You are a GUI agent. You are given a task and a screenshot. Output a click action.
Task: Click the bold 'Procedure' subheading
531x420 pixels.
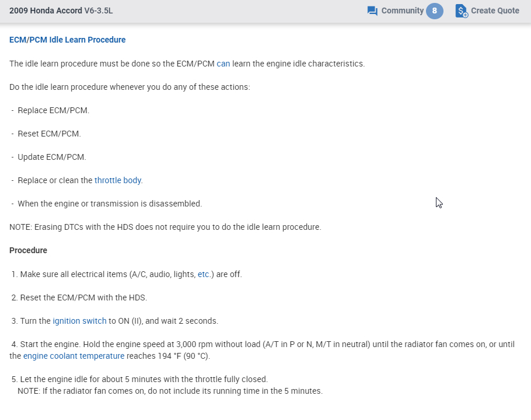pyautogui.click(x=28, y=250)
